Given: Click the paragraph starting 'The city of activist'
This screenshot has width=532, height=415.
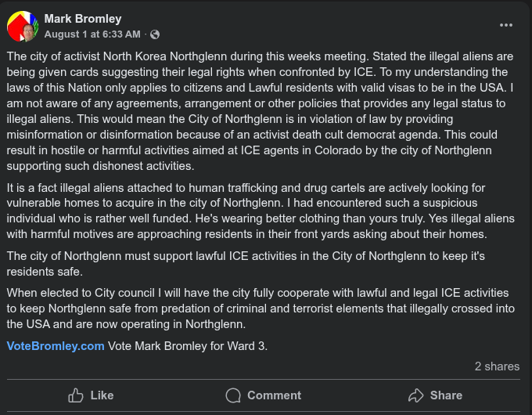Looking at the screenshot, I should click(x=258, y=112).
